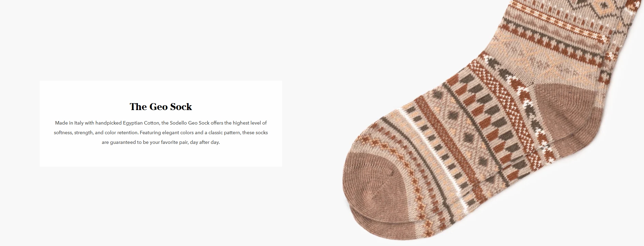Screen dimensions: 644x246
Task: Click the "The Geo Sock" heading
Action: 161,107
